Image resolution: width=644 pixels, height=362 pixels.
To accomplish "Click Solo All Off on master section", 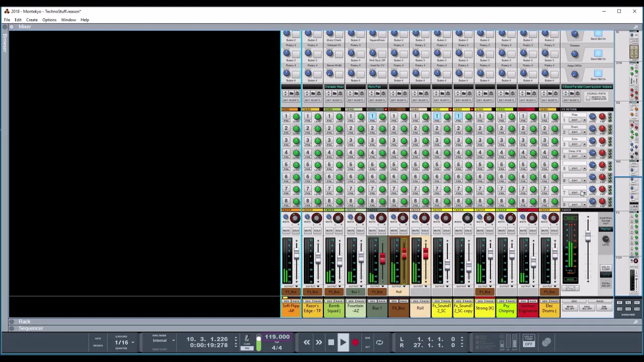I will click(x=587, y=308).
